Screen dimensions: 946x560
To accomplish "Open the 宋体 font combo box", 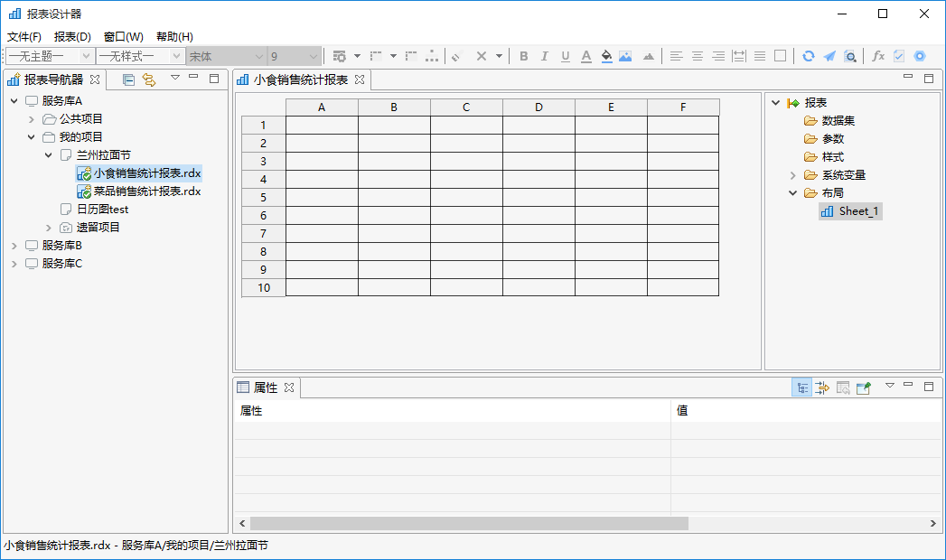I will pyautogui.click(x=226, y=56).
